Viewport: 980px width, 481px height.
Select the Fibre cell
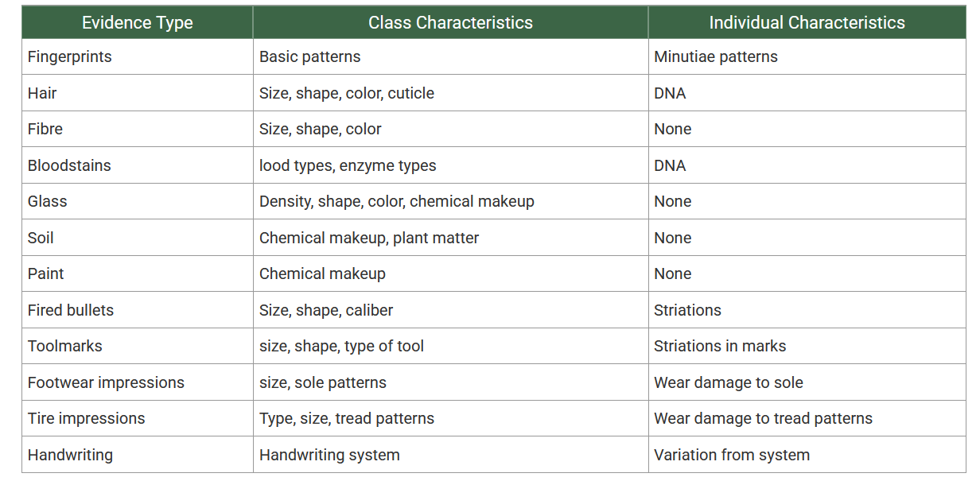[x=138, y=129]
